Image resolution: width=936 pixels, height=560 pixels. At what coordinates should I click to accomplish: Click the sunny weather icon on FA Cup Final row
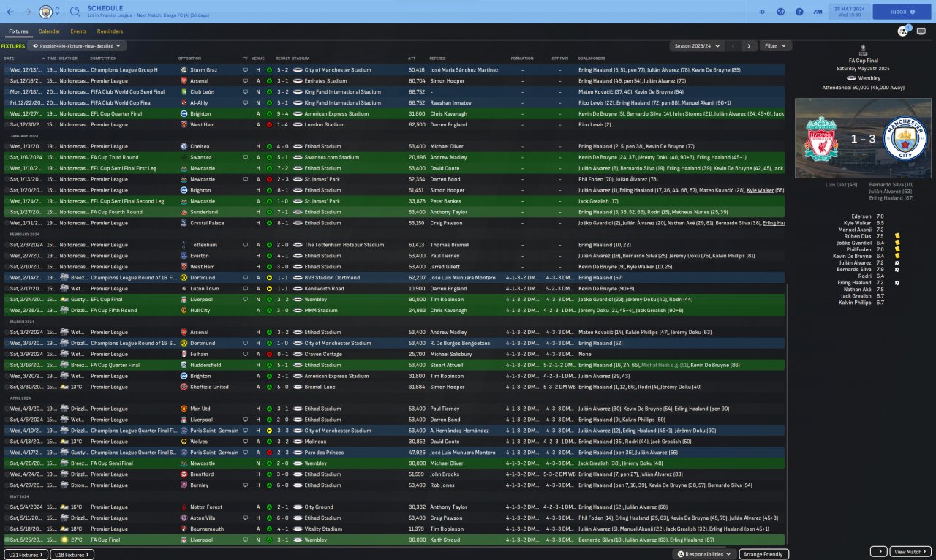click(x=64, y=540)
